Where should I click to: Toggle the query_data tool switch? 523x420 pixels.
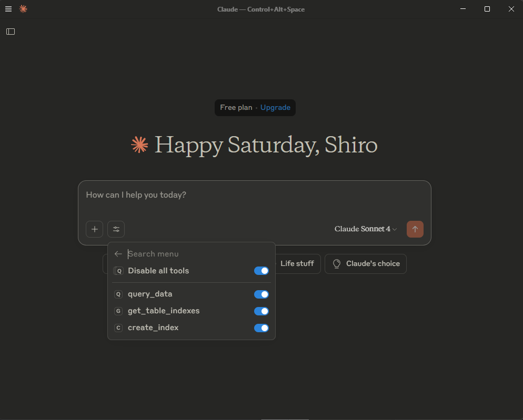pos(261,294)
